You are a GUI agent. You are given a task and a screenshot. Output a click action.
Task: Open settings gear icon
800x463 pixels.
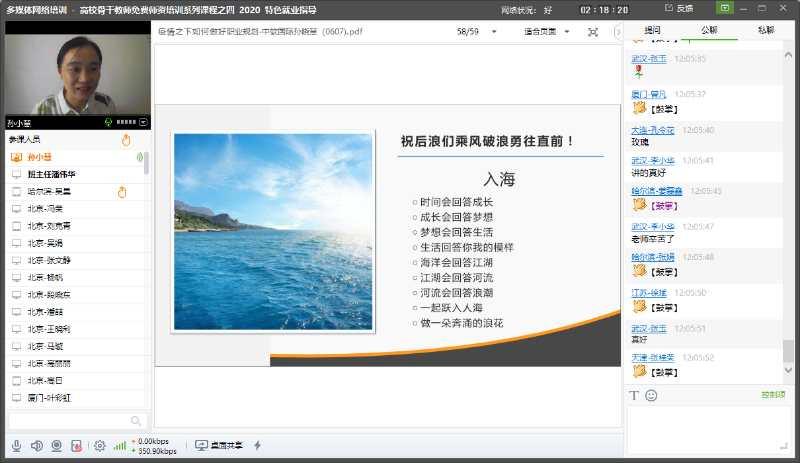click(99, 446)
